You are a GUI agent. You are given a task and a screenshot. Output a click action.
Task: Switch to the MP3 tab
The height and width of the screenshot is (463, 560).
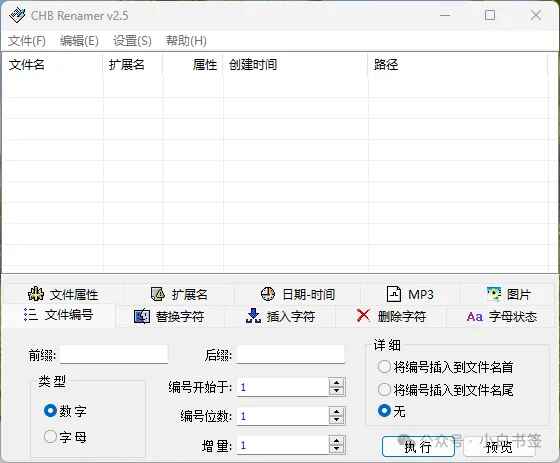[x=410, y=294]
